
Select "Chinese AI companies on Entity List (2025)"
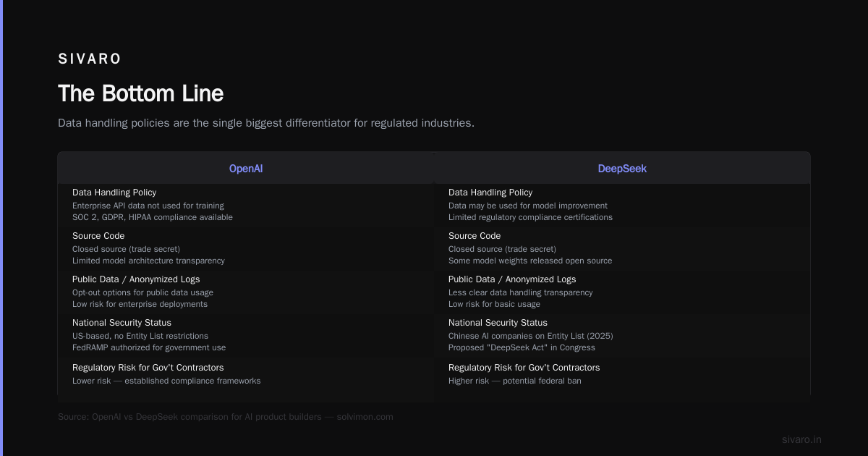click(x=531, y=336)
